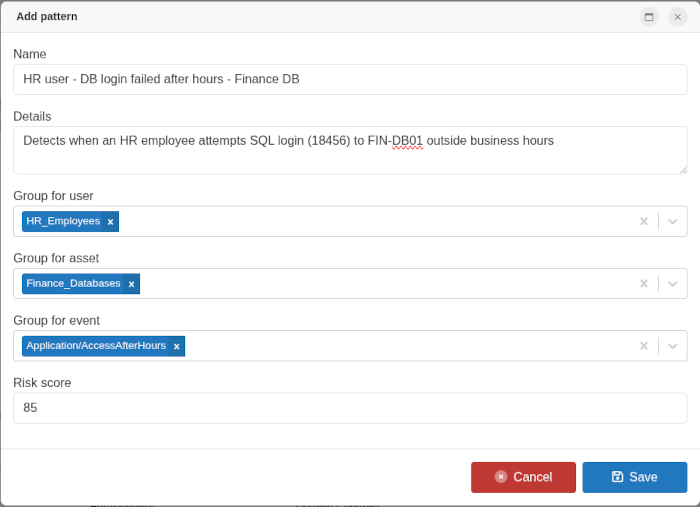The height and width of the screenshot is (507, 700).
Task: Clear all values in Group for event
Action: point(644,346)
